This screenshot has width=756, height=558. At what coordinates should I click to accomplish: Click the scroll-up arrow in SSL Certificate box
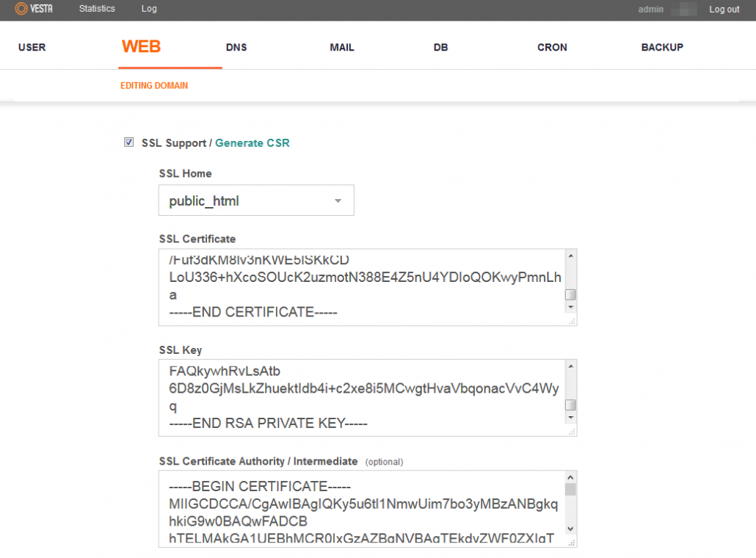click(x=570, y=255)
